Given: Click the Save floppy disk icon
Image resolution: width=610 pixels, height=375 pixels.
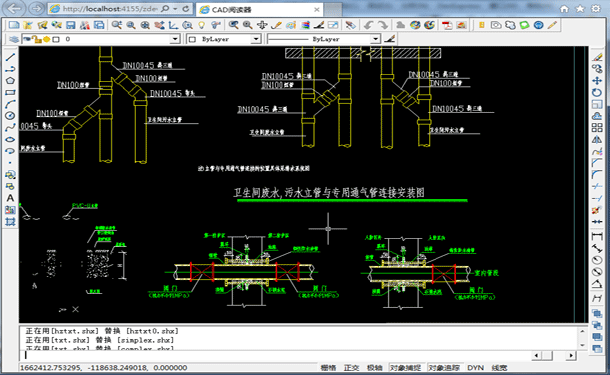Looking at the screenshot, I should (x=70, y=25).
